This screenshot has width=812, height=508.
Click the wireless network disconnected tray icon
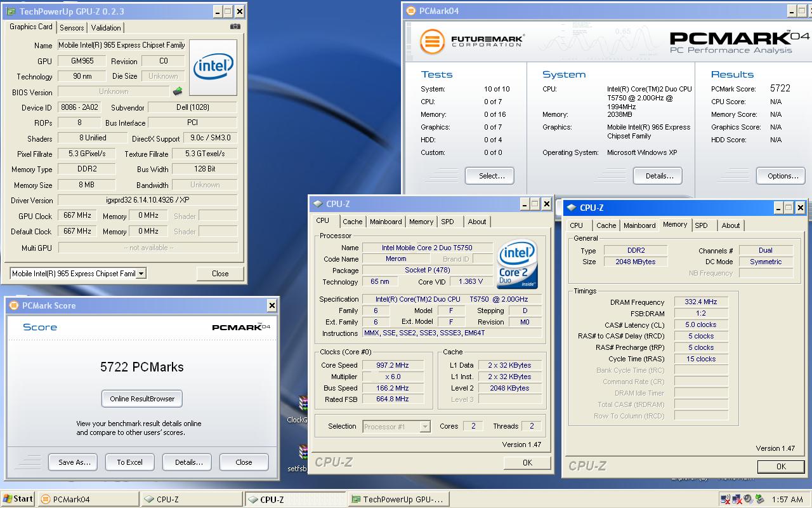[726, 499]
